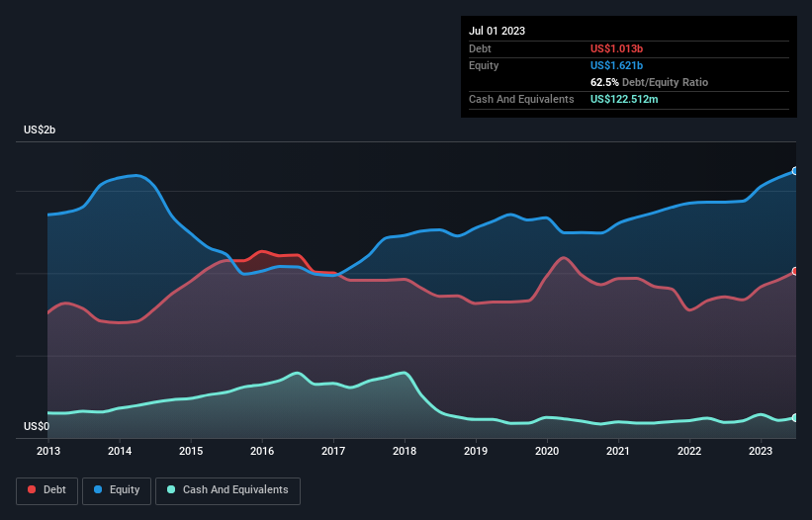Select the 2013 axis label
812x520 pixels.
(x=48, y=451)
